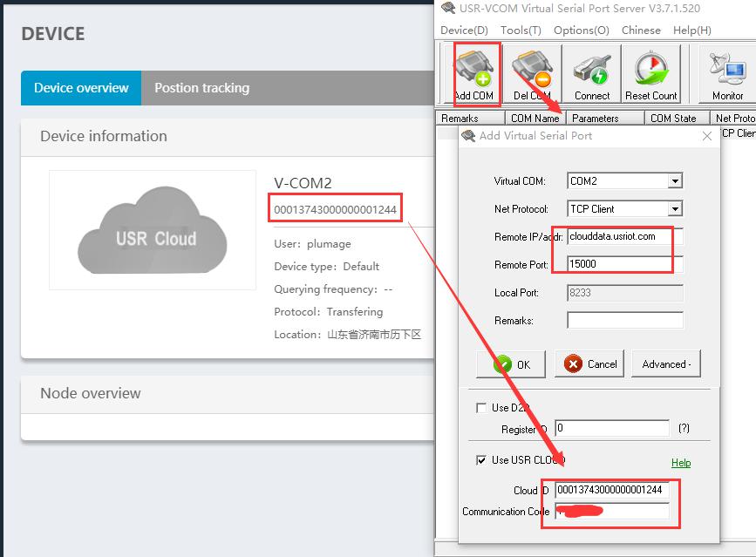
Task: Click the Node overview heading
Action: [x=91, y=393]
